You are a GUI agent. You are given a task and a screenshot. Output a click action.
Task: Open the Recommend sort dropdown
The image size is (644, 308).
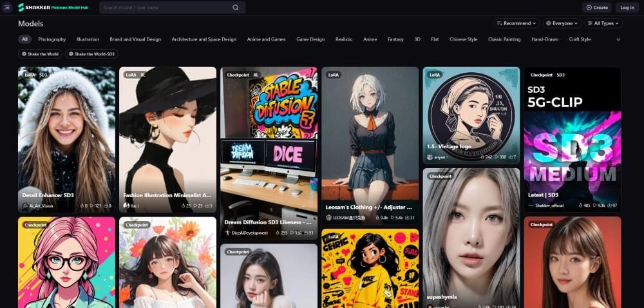pyautogui.click(x=516, y=23)
